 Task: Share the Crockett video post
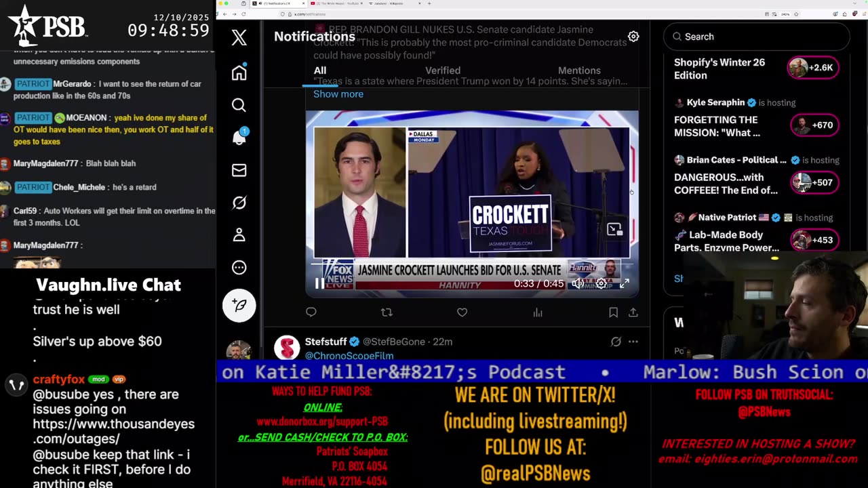(x=633, y=312)
